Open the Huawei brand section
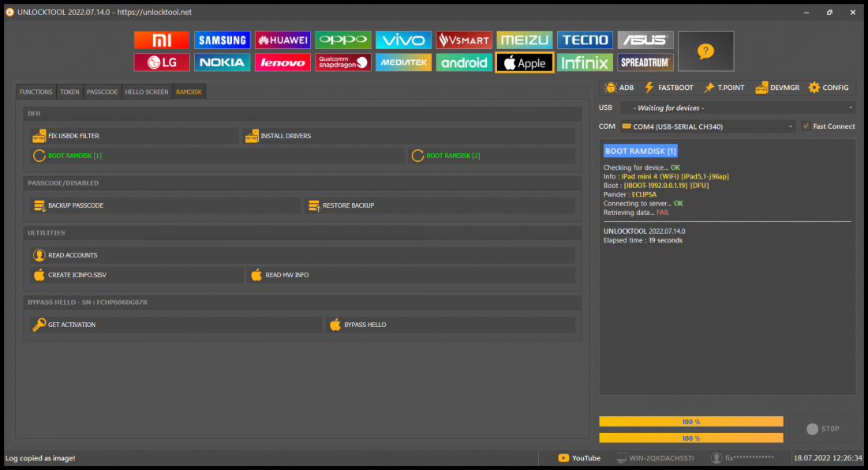The height and width of the screenshot is (470, 868). (x=282, y=40)
